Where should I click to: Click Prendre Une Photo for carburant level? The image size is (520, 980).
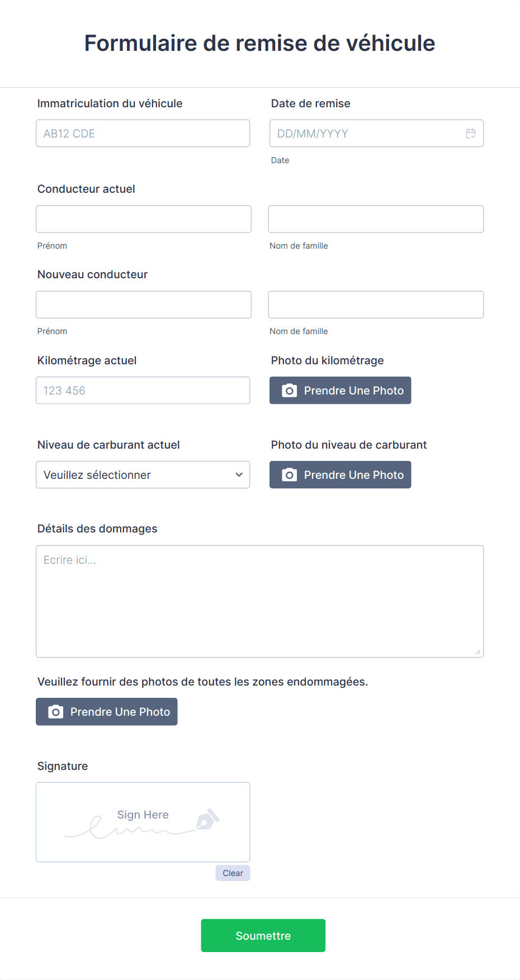tap(341, 475)
